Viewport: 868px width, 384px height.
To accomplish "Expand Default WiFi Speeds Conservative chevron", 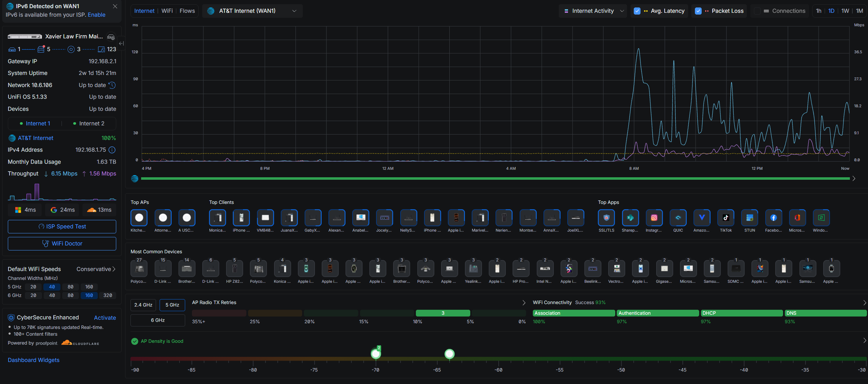I will [x=114, y=269].
